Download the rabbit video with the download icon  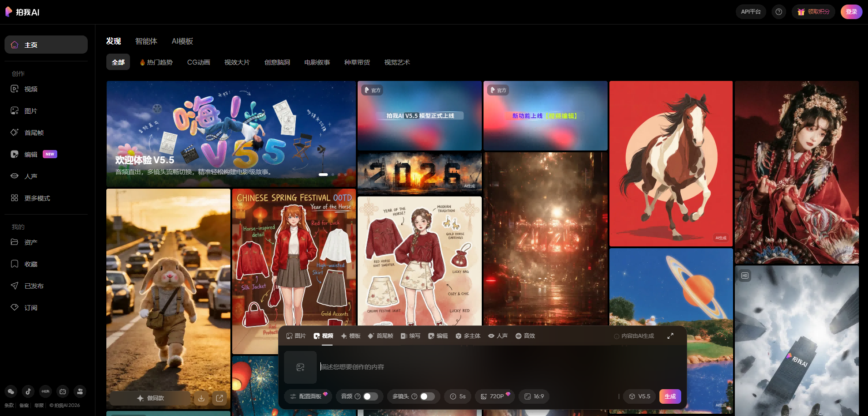point(201,398)
